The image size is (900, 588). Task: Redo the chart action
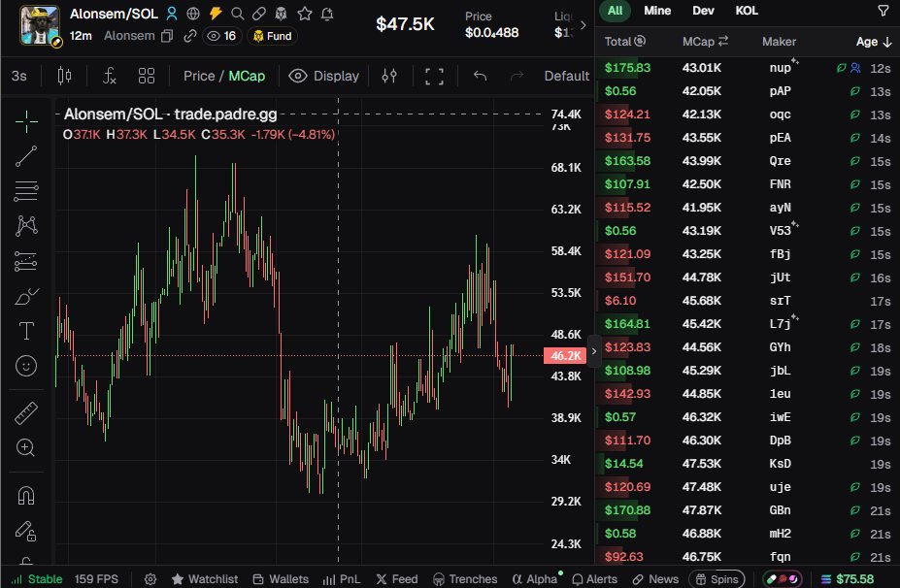tap(517, 76)
